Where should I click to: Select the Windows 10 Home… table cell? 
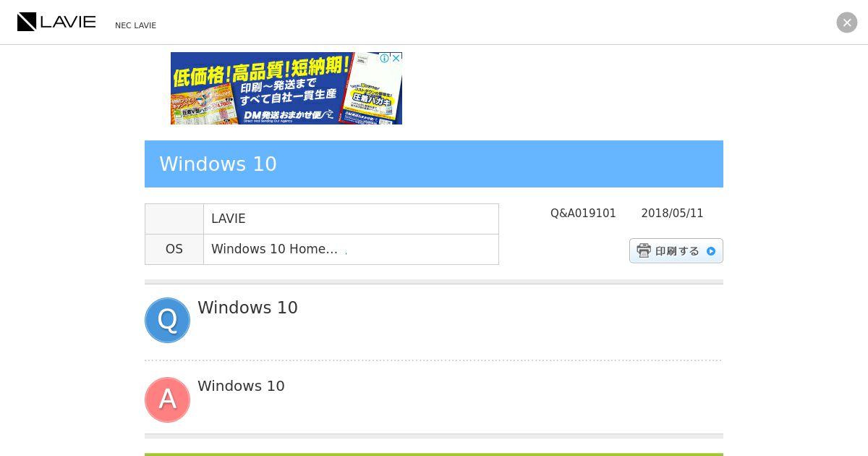(x=351, y=249)
